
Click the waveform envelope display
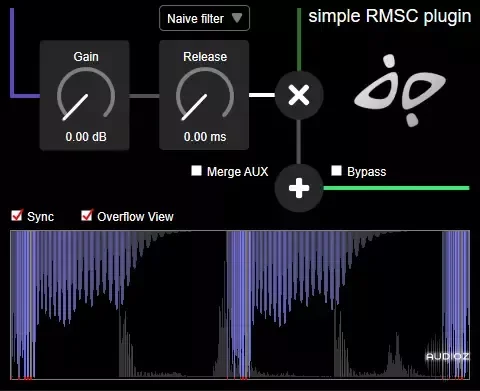(x=240, y=305)
